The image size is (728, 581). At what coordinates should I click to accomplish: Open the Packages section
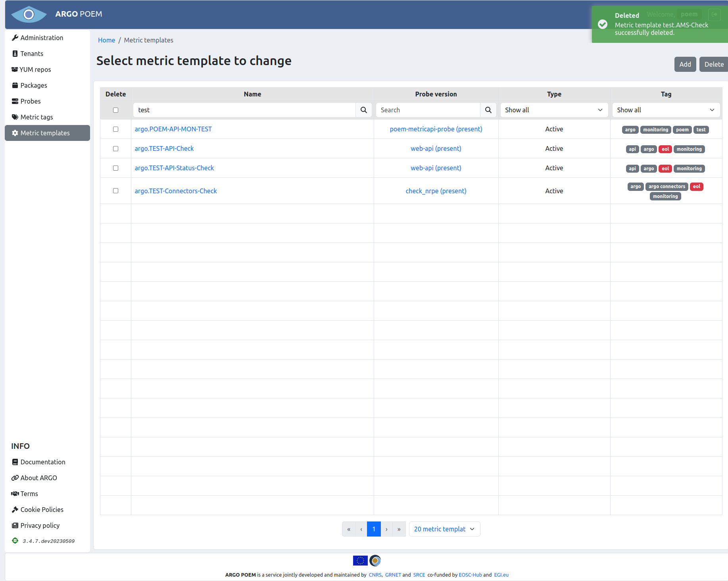pos(34,85)
